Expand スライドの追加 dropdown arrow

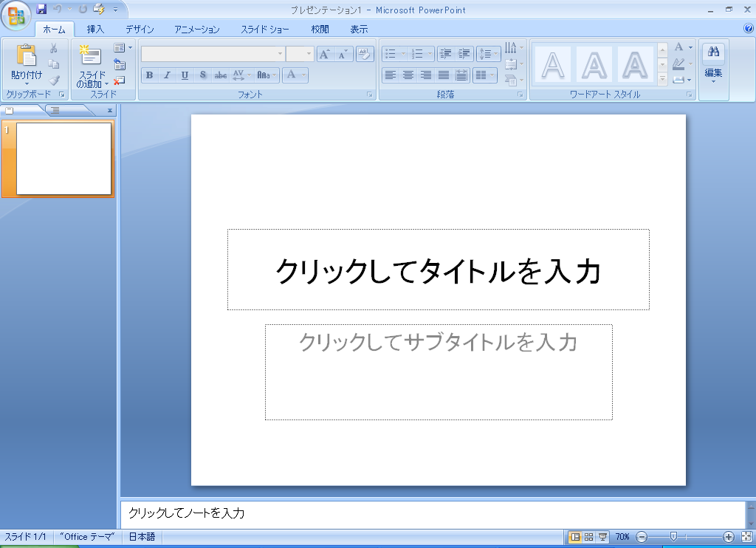click(x=106, y=84)
